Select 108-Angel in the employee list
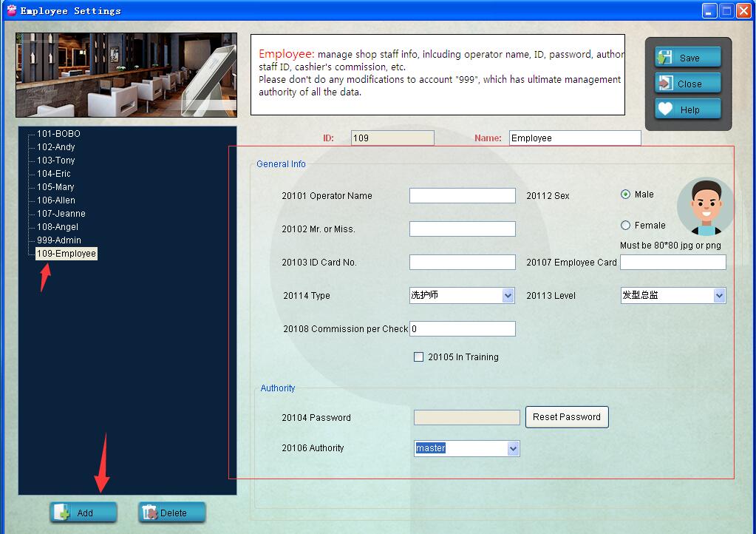The width and height of the screenshot is (756, 534). 58,227
